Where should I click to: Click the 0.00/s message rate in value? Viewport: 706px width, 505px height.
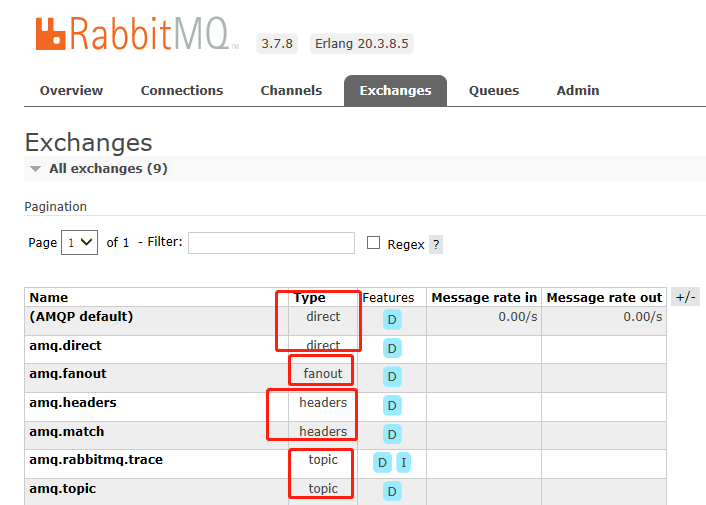(518, 317)
